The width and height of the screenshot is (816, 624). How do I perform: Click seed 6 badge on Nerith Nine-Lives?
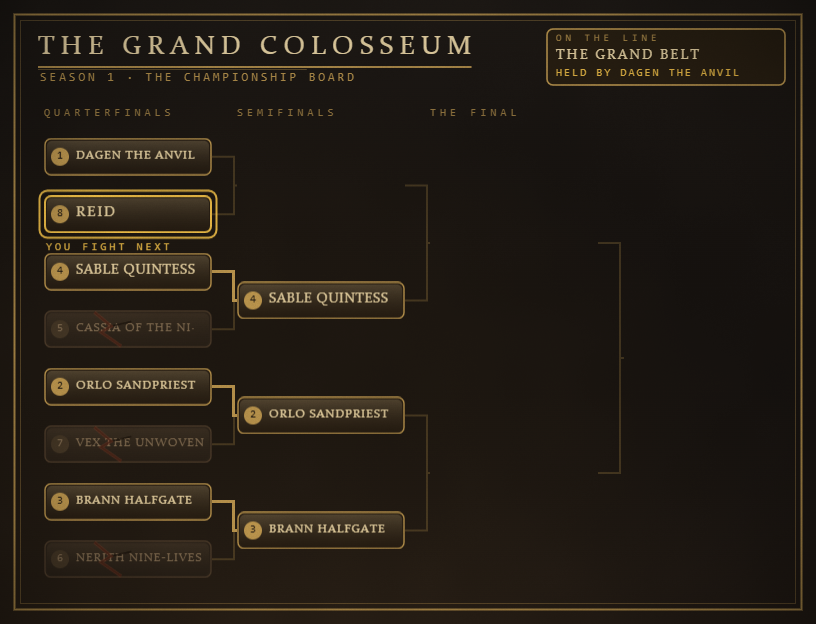60,558
